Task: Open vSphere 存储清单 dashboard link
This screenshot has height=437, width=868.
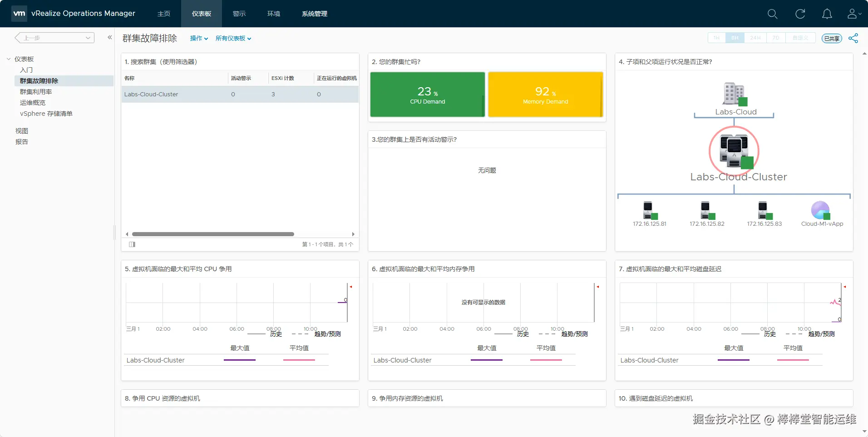Action: (x=46, y=114)
